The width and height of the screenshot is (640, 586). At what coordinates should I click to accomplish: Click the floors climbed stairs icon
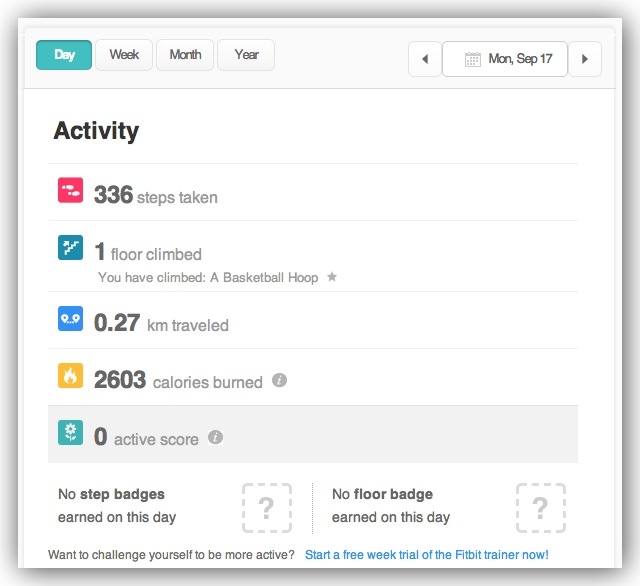(x=70, y=247)
